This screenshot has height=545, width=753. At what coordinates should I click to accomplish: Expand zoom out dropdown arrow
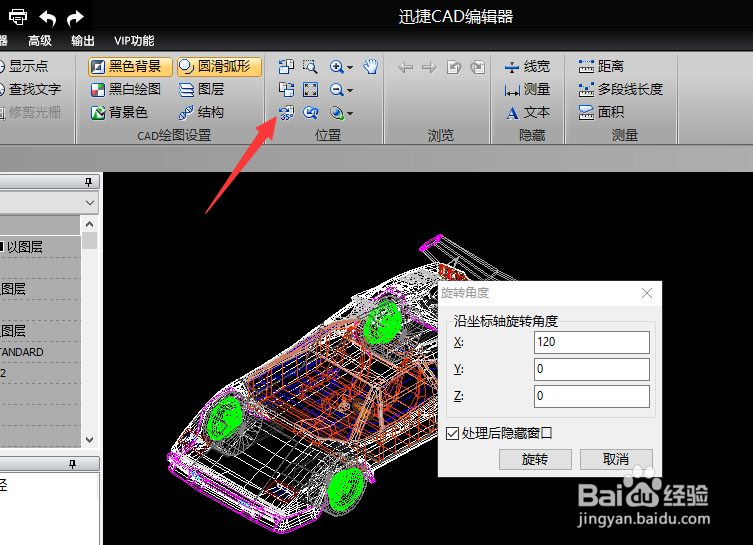point(350,90)
